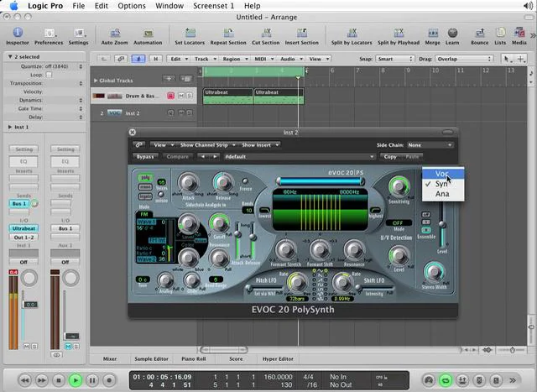Open the Drag Overlap dropdown
537x392 pixels.
click(x=464, y=59)
